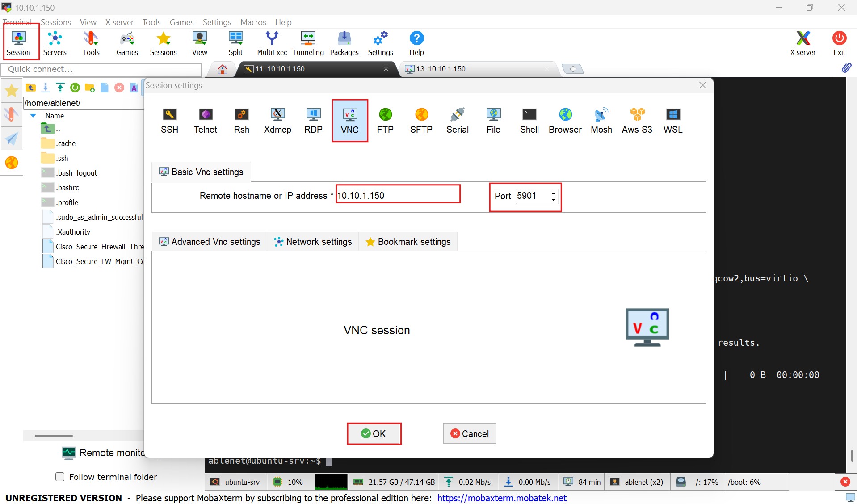
Task: Enable Follow terminal folder checkbox
Action: pos(60,477)
